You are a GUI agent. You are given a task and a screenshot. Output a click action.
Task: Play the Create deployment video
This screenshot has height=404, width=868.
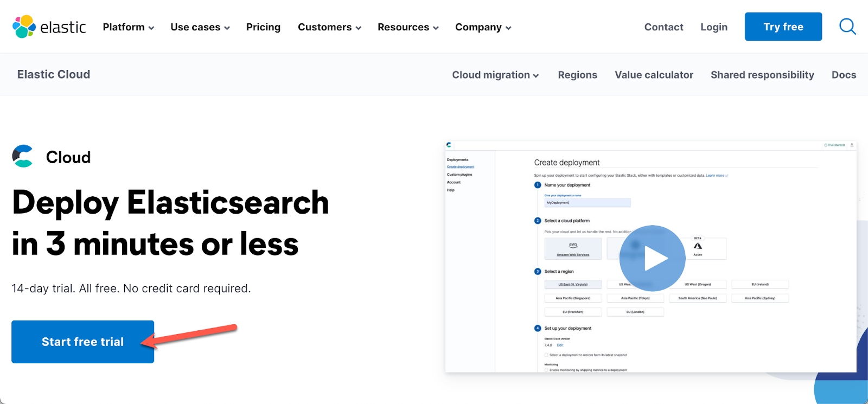(x=652, y=258)
